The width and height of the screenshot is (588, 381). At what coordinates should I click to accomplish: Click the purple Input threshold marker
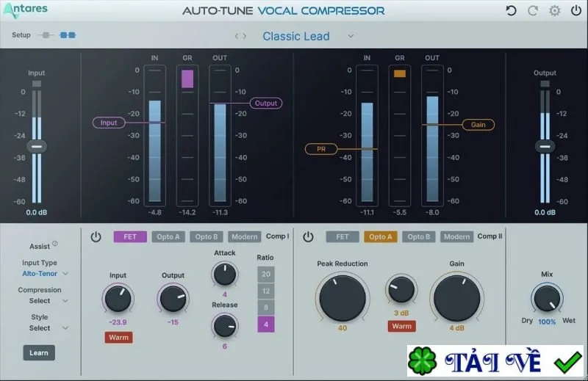[109, 123]
